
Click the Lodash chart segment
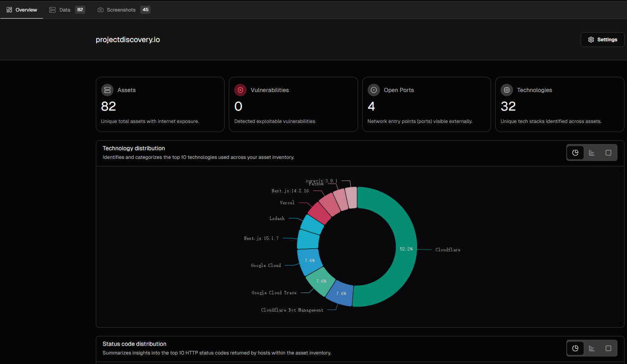pos(312,225)
